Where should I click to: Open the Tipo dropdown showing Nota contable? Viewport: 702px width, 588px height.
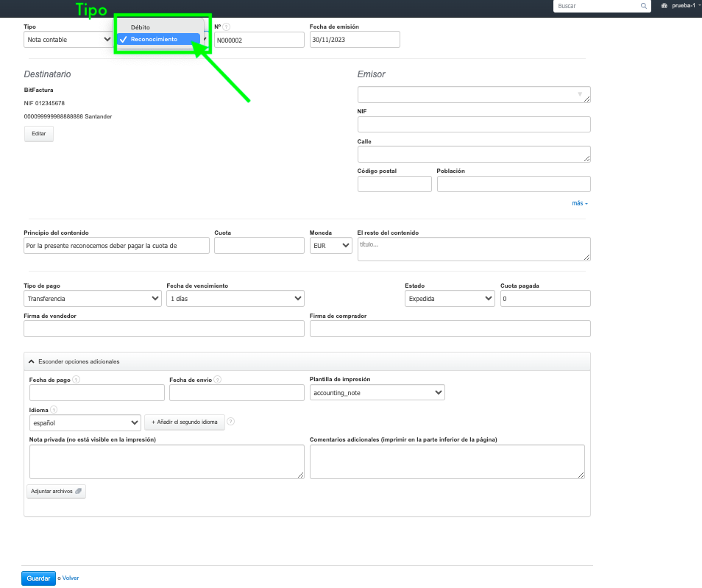(67, 40)
